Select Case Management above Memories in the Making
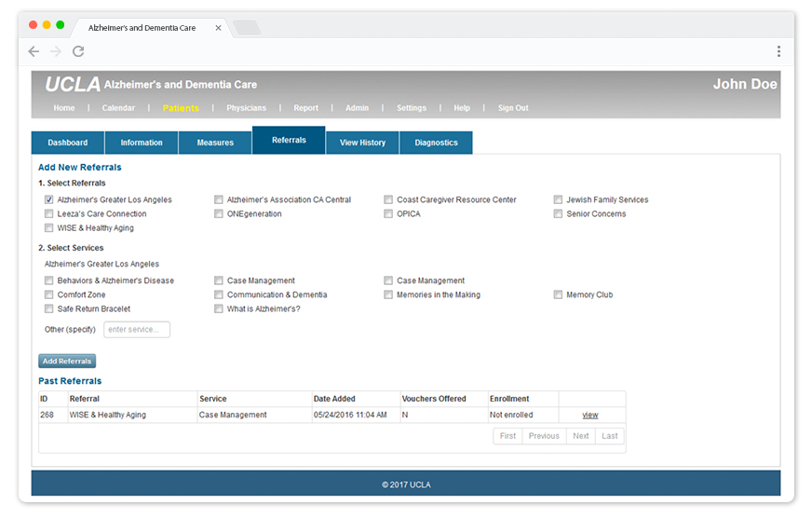Screen dimensions: 812x519 (388, 280)
